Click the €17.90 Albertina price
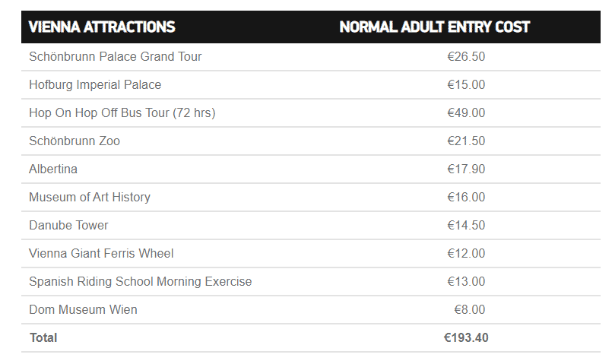The height and width of the screenshot is (364, 612). [466, 169]
